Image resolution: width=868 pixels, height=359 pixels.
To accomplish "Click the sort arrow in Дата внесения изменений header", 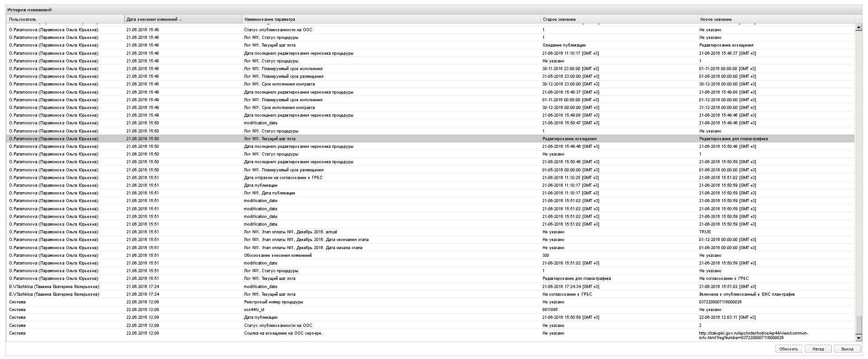I will [x=181, y=19].
